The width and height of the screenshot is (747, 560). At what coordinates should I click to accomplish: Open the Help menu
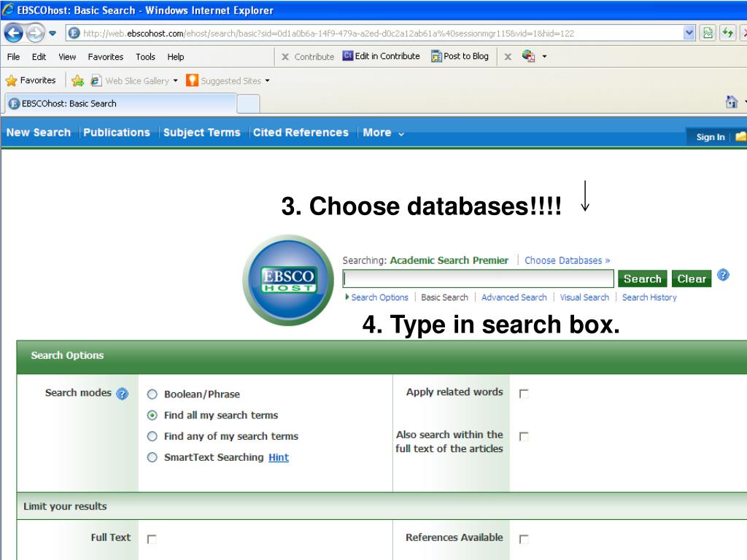pyautogui.click(x=175, y=57)
